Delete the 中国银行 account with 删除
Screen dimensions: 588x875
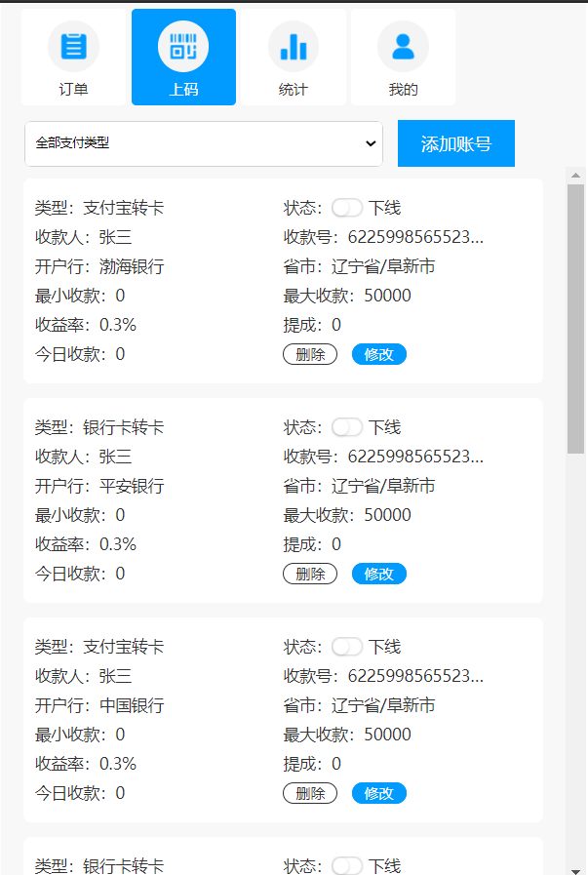click(310, 793)
